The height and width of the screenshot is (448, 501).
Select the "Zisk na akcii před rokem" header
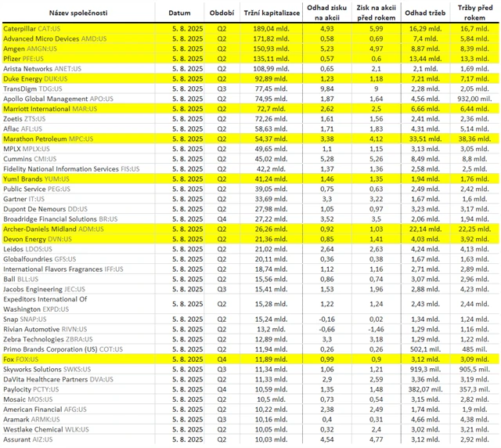[377, 14]
